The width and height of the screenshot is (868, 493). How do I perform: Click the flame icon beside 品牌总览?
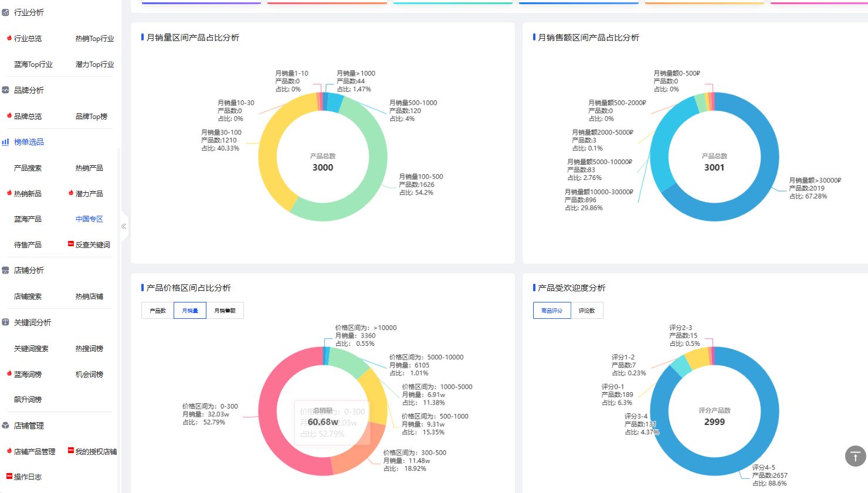(9, 116)
